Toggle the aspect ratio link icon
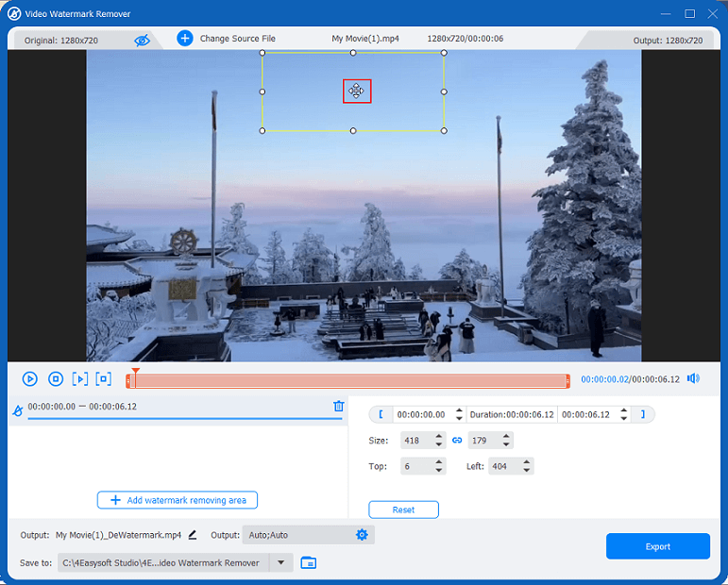The width and height of the screenshot is (728, 585). pos(457,441)
